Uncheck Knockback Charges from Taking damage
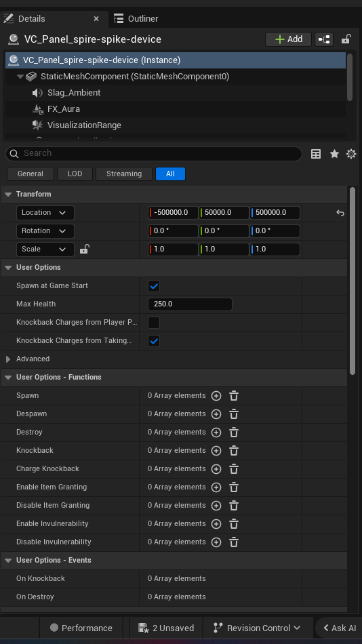 coord(154,341)
